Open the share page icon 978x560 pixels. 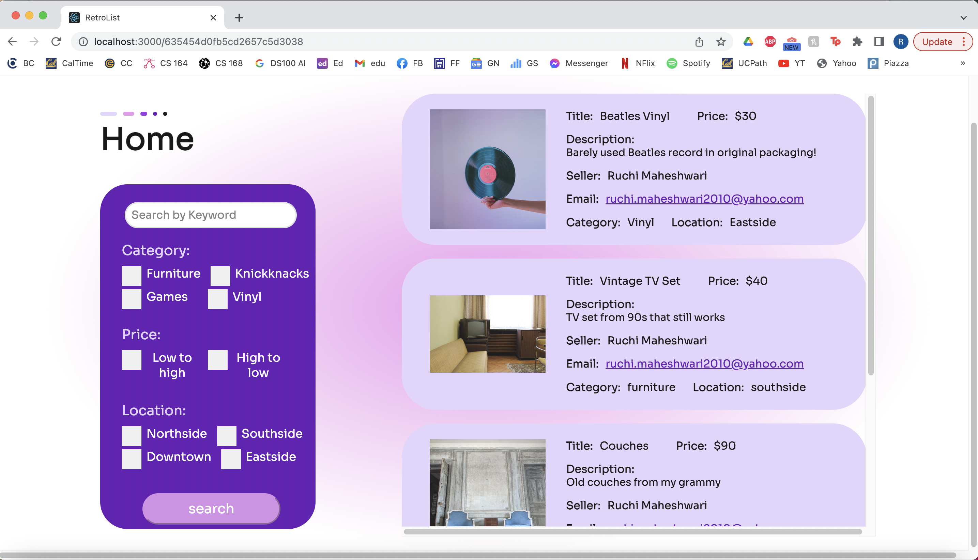coord(699,42)
